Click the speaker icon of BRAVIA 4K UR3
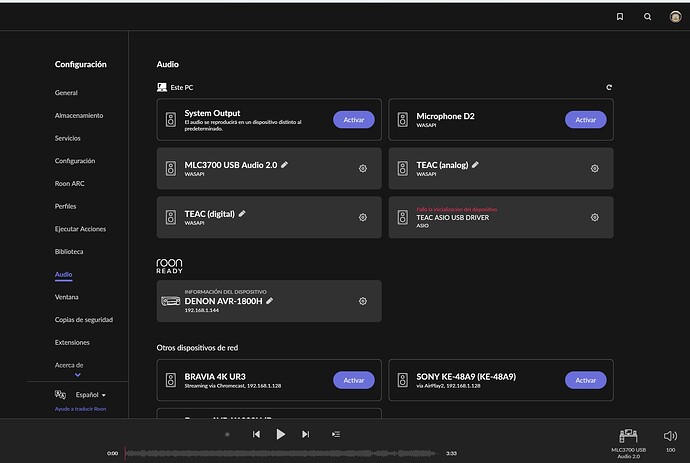 click(x=171, y=380)
